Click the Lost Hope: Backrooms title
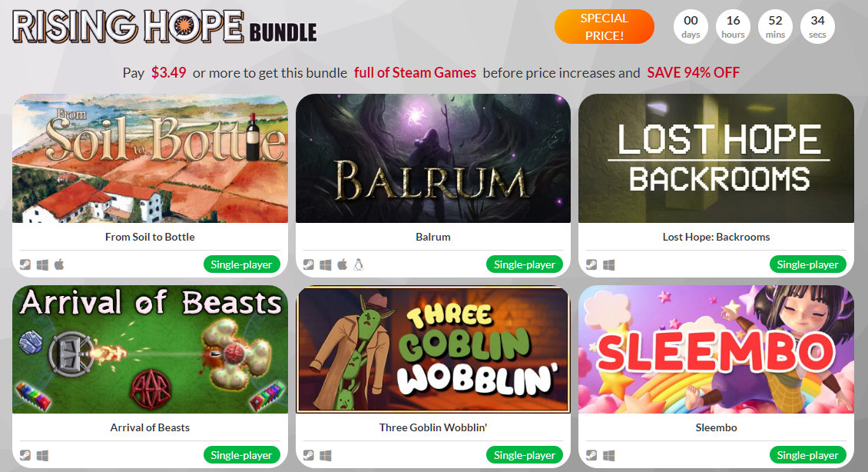868x472 pixels. [x=717, y=237]
